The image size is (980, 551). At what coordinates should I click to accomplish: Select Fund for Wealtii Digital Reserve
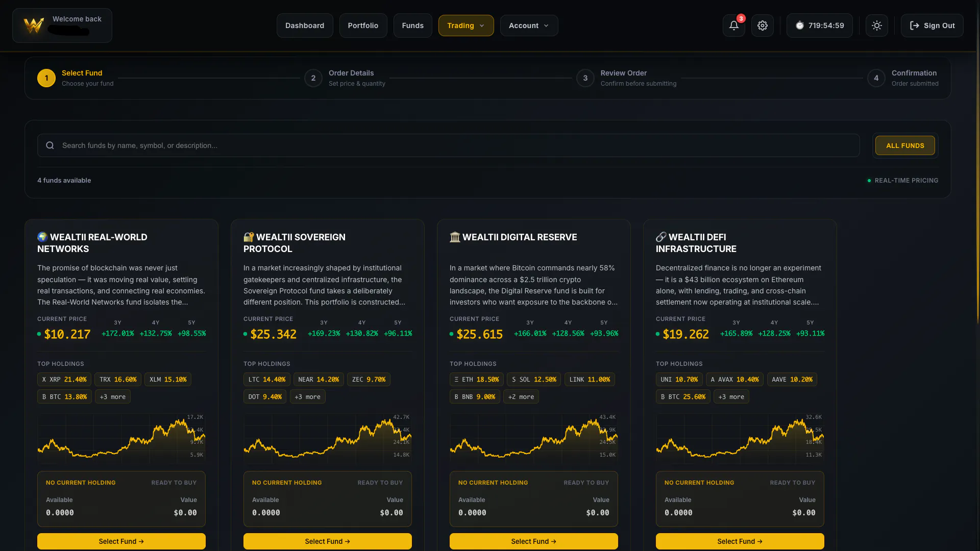click(534, 541)
